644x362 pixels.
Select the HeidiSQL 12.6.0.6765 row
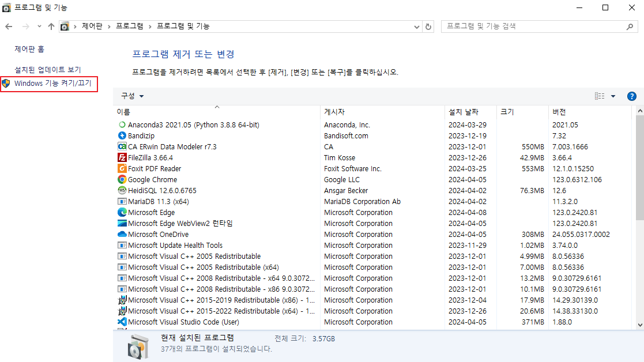pyautogui.click(x=372, y=190)
